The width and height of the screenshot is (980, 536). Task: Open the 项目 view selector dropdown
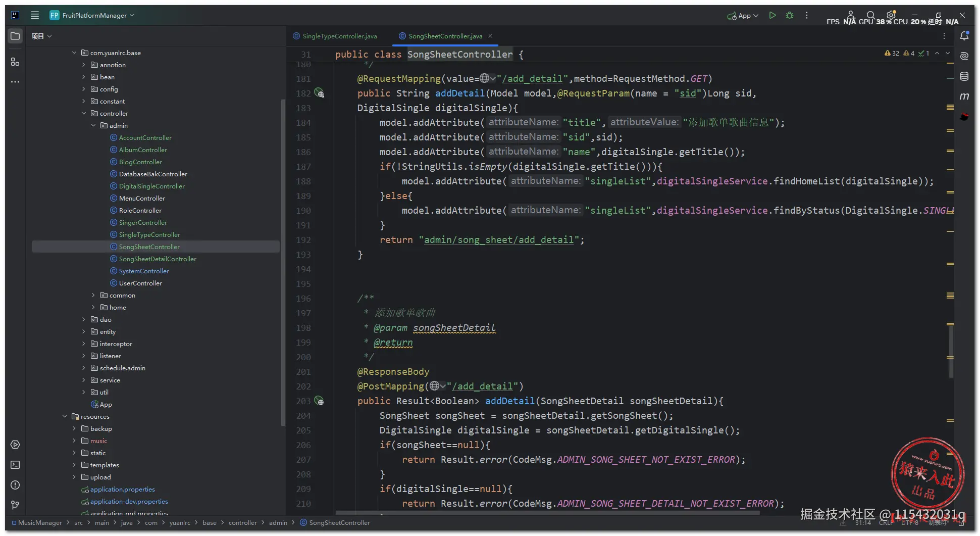(x=42, y=36)
